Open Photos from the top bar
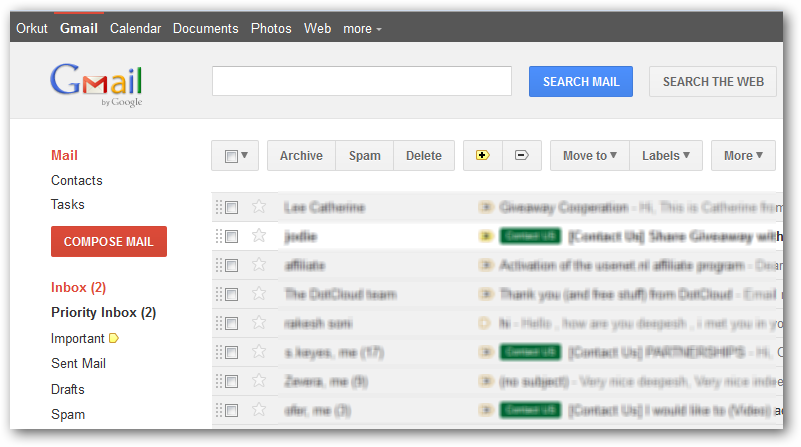Image resolution: width=801 pixels, height=447 pixels. click(x=271, y=28)
